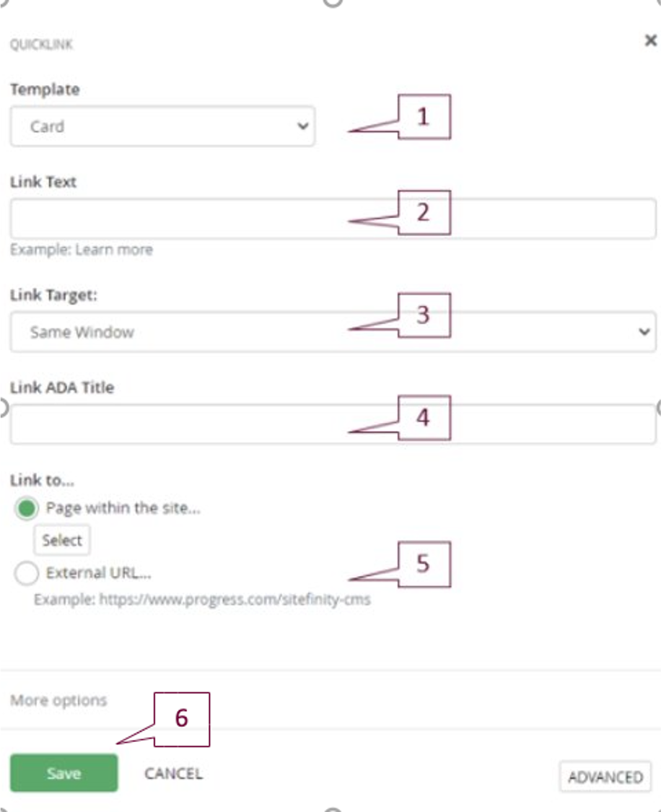Select the callout box numbered 4

424,417
